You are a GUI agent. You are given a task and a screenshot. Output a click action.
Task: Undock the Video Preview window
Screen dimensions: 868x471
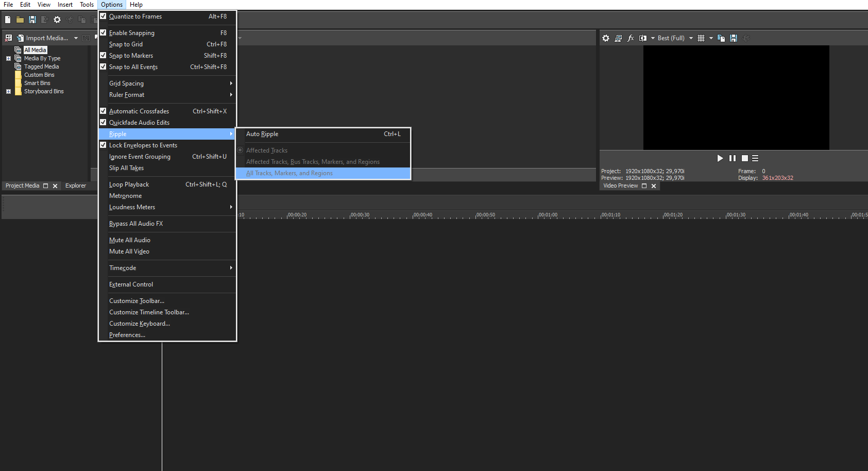click(x=644, y=186)
